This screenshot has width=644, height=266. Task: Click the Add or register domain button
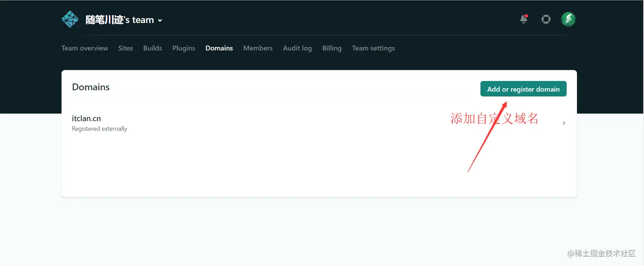tap(523, 89)
